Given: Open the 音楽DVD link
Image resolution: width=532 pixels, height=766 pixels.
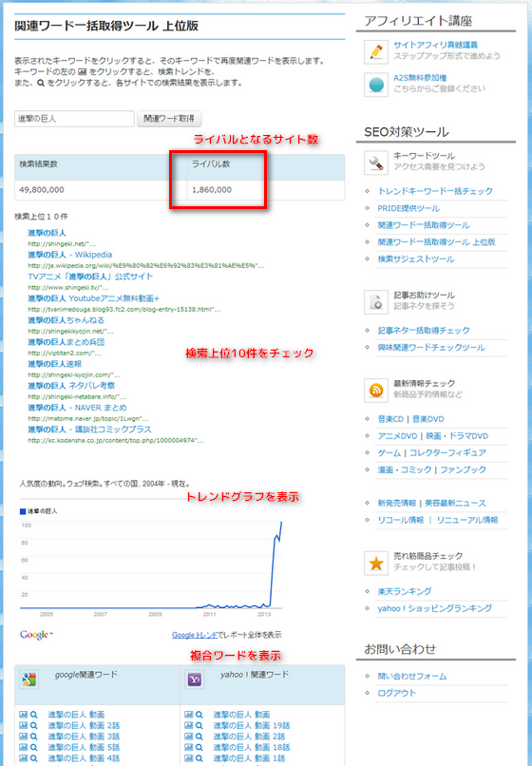Looking at the screenshot, I should (x=428, y=419).
